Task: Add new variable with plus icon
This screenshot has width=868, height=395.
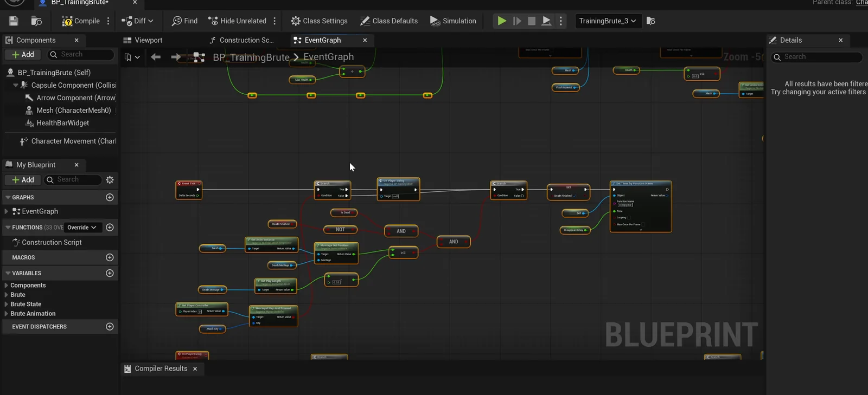Action: click(x=110, y=273)
